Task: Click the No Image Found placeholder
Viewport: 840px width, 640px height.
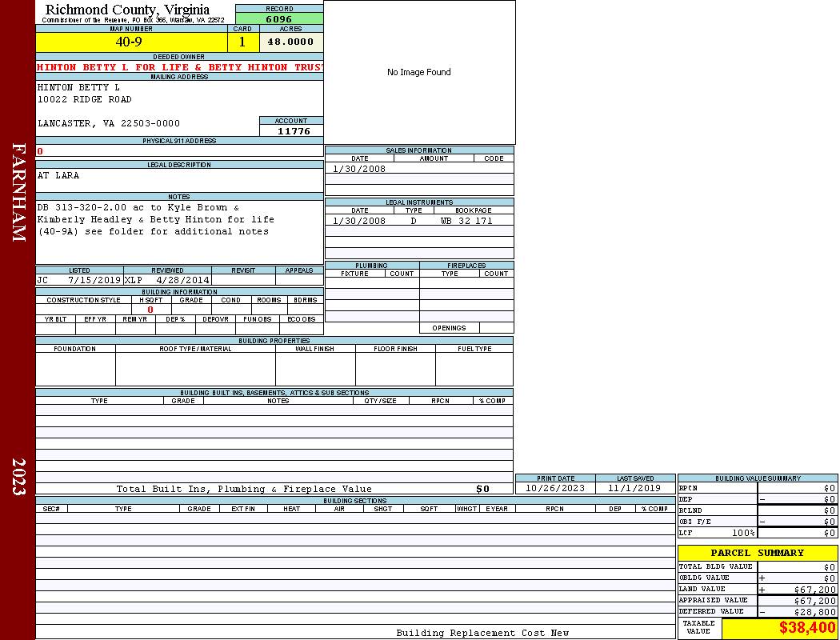Action: pos(419,72)
